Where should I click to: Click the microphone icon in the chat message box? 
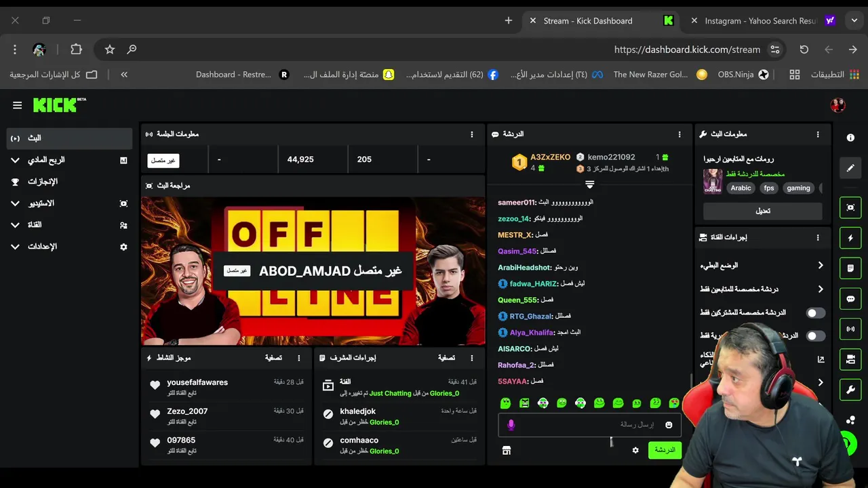pyautogui.click(x=511, y=425)
